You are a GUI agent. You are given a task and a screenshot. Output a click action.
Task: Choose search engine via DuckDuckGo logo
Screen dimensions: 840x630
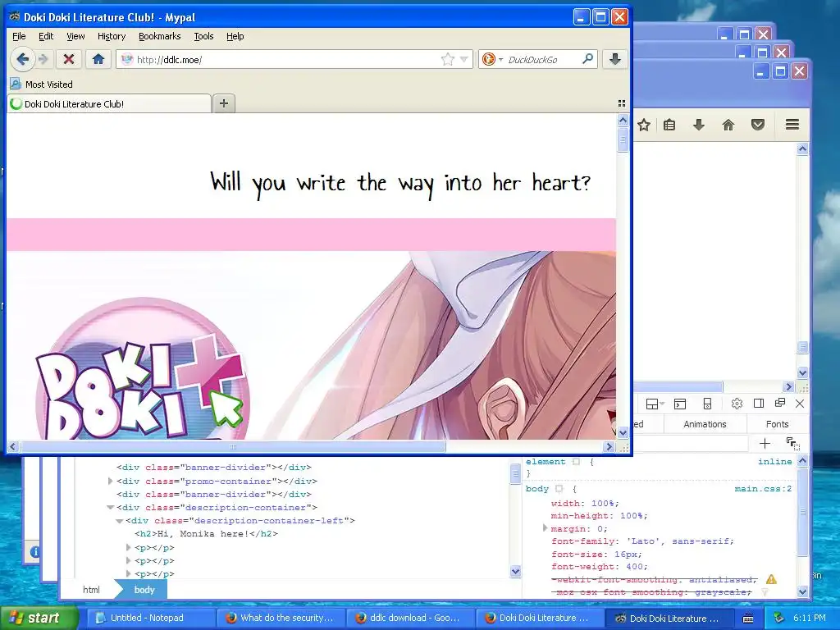click(489, 59)
